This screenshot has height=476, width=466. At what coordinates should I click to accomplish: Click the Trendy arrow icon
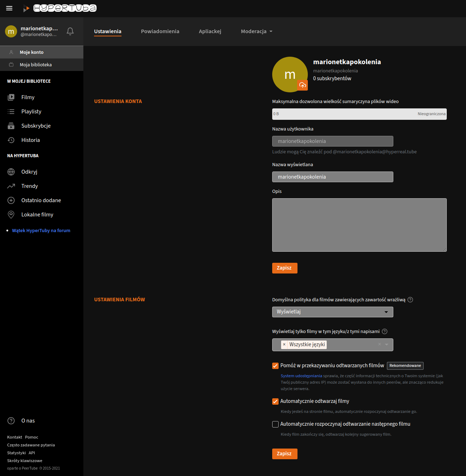pos(11,186)
